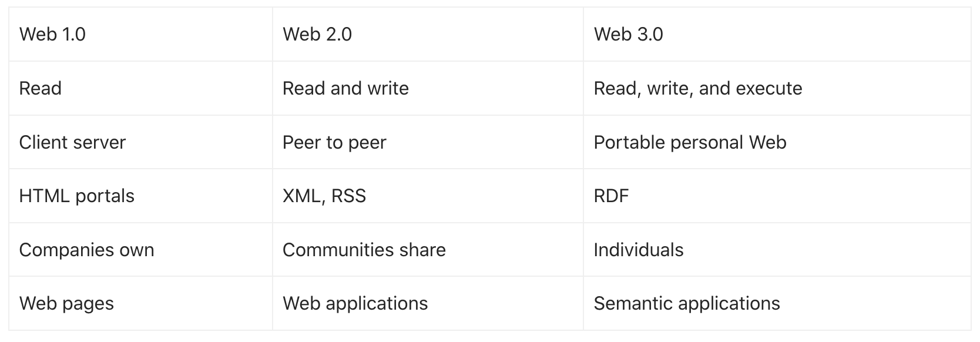This screenshot has width=980, height=342.
Task: Select the 'HTML portals' cell
Action: pyautogui.click(x=76, y=196)
